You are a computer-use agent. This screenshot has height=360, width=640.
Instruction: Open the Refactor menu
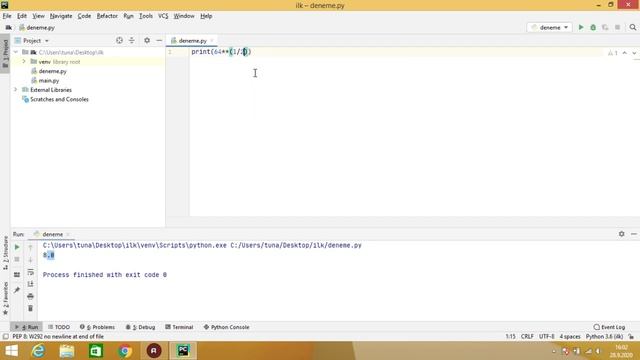107,16
